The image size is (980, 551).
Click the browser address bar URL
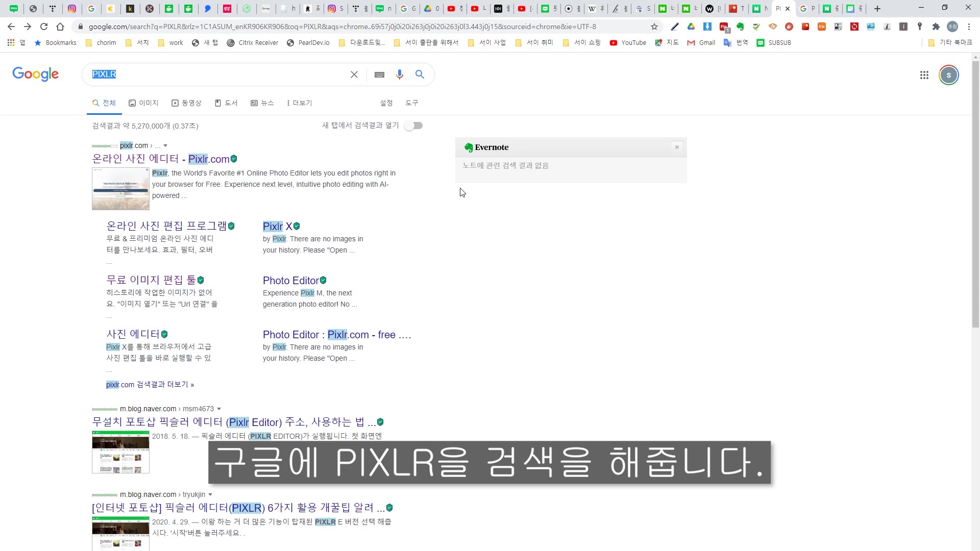[x=342, y=27]
